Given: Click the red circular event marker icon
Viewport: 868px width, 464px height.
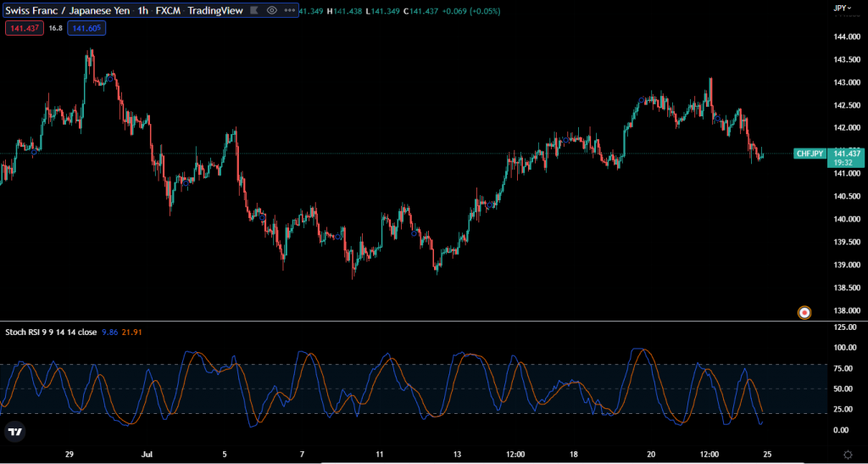Looking at the screenshot, I should [x=804, y=312].
